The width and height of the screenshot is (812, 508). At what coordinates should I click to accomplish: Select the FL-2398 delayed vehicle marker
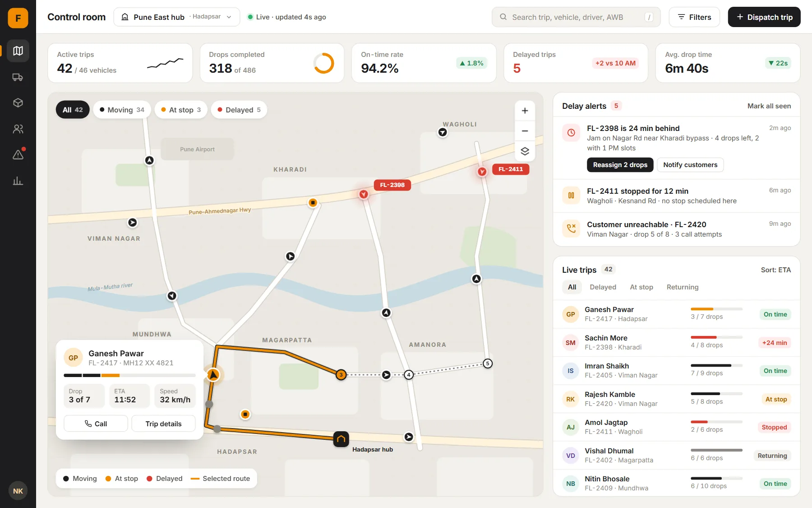point(364,194)
